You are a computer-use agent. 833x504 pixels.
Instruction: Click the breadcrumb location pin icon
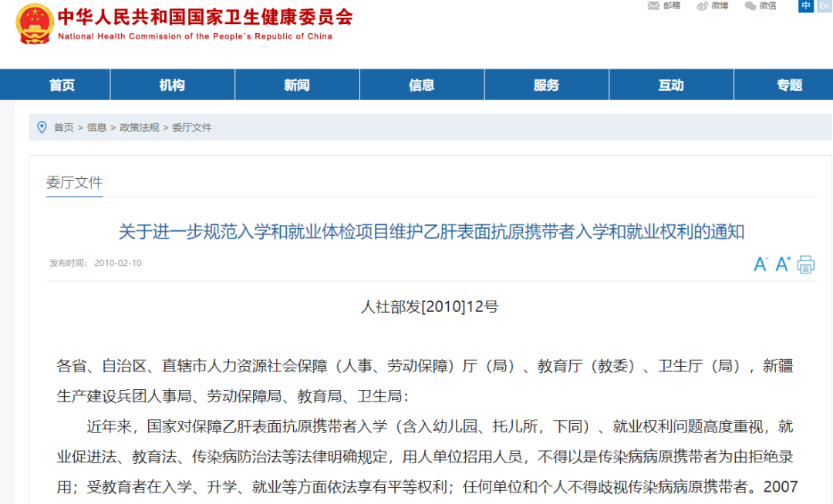click(x=42, y=127)
